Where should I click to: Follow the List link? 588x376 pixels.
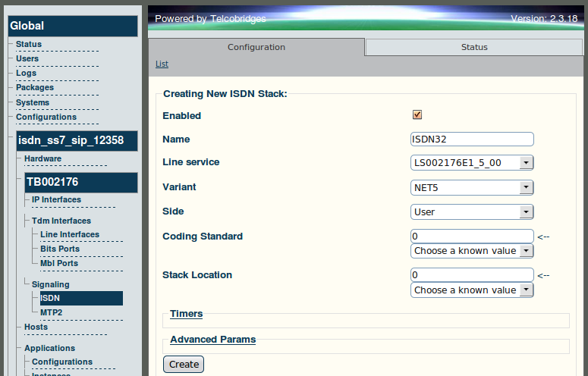pos(162,64)
